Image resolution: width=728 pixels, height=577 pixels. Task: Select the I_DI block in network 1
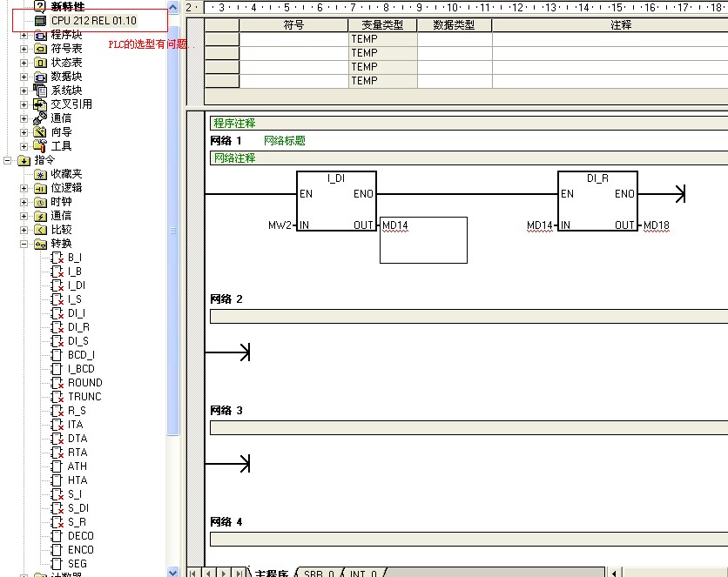pos(336,201)
